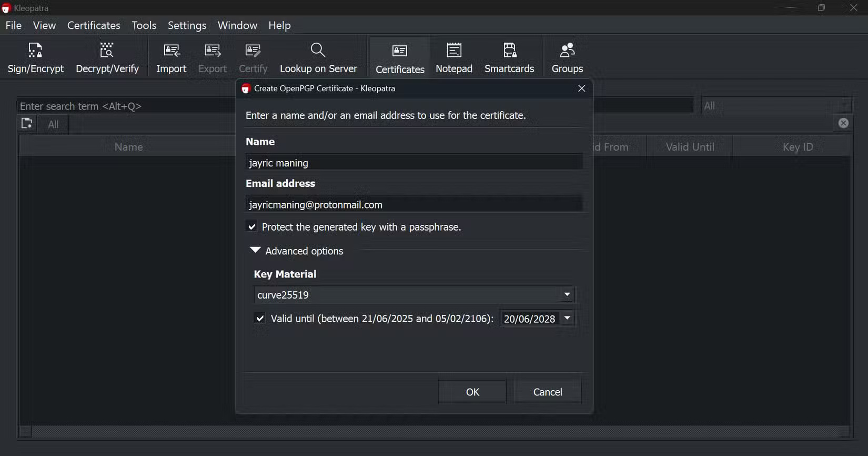
Task: Cancel the certificate creation dialog
Action: 547,392
